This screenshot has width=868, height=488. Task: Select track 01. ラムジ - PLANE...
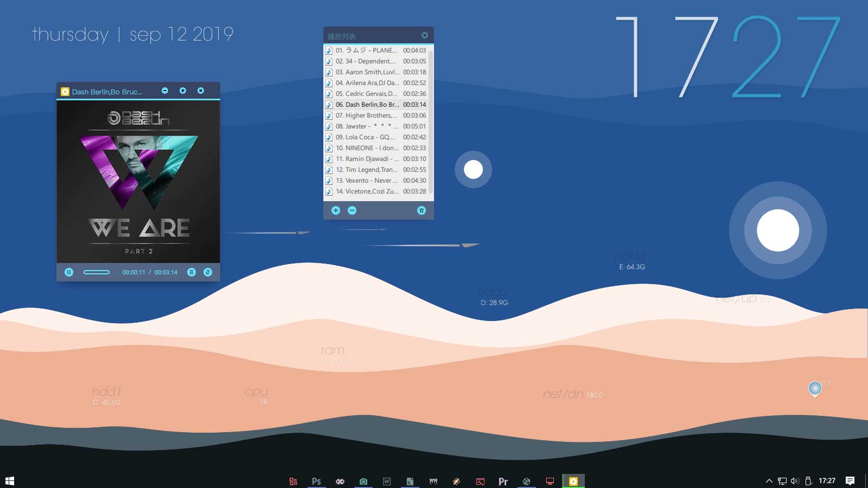[x=376, y=50]
